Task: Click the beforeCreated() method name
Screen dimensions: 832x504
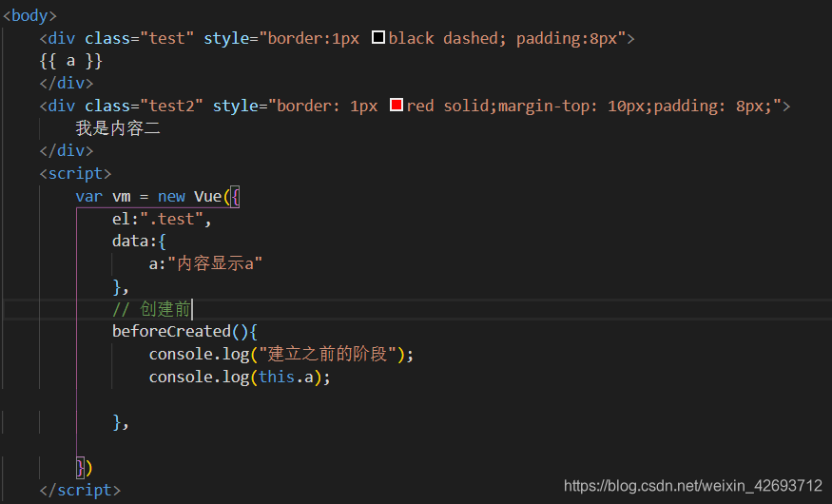Action: tap(171, 332)
